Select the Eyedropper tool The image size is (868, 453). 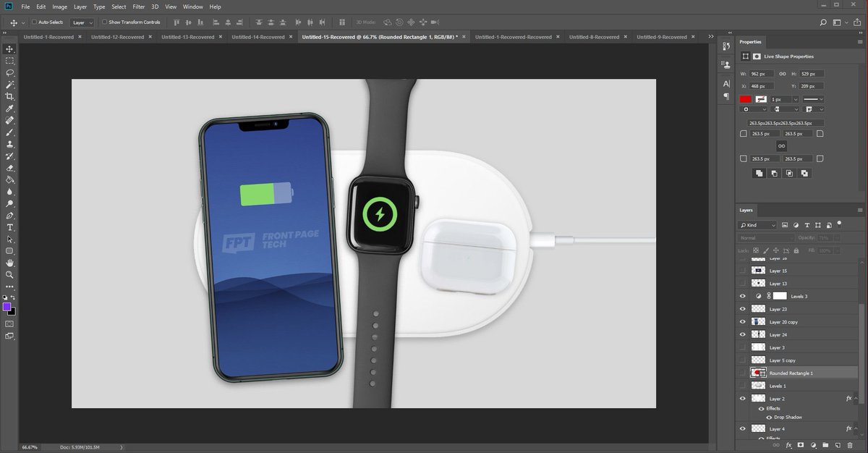tap(9, 109)
